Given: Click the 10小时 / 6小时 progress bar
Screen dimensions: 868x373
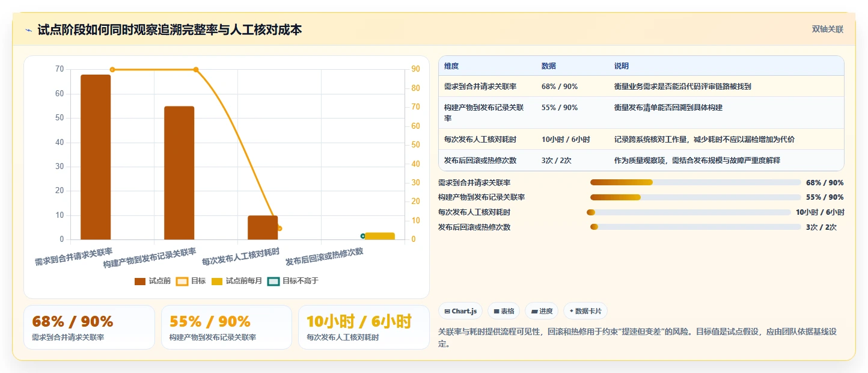Looking at the screenshot, I should click(689, 212).
